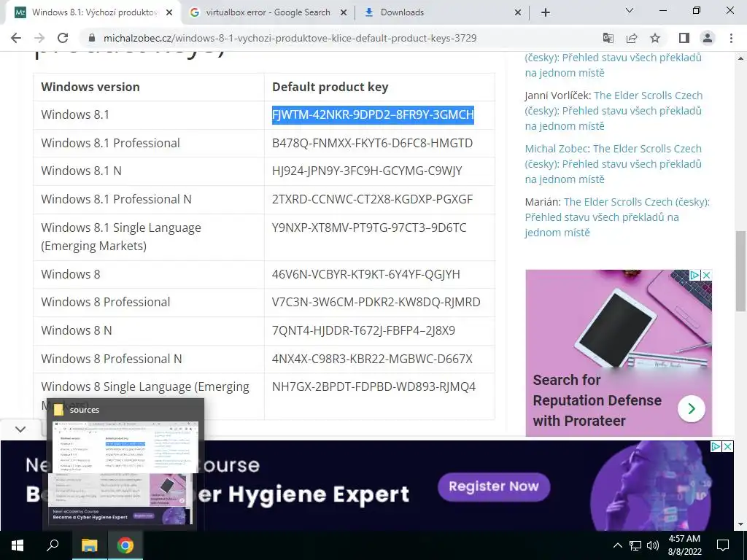Collapse the bottom banner with chevron

click(20, 429)
